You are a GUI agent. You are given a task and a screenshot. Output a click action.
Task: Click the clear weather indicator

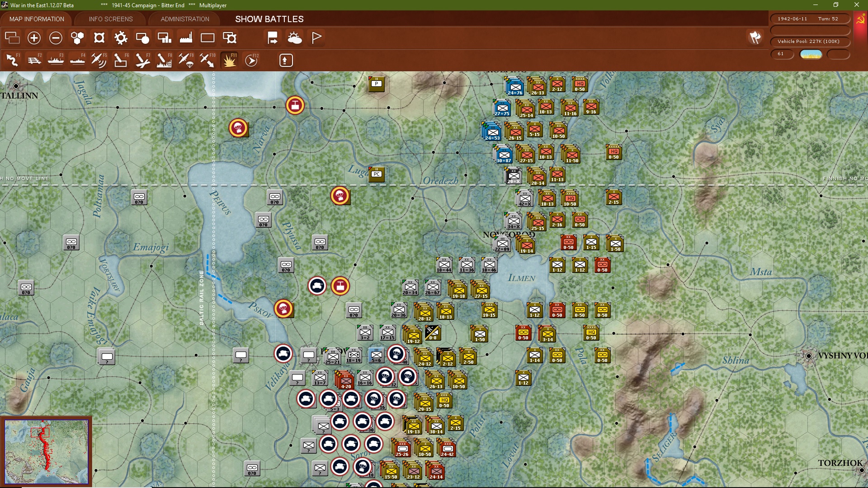click(811, 54)
